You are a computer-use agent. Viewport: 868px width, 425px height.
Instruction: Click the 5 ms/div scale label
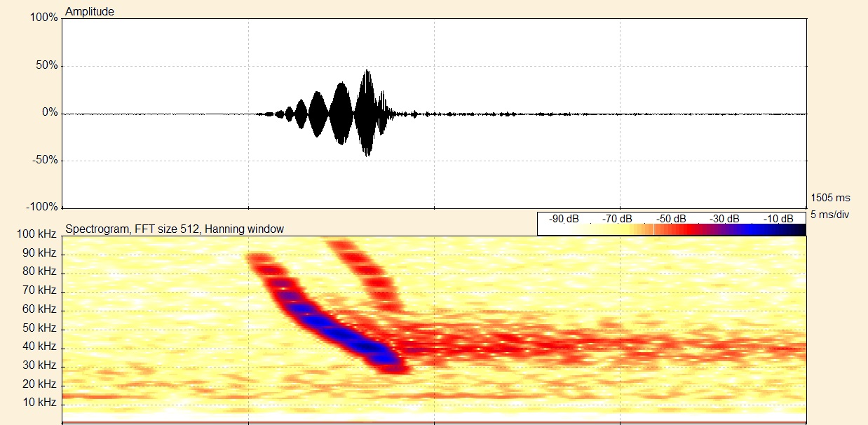(829, 215)
